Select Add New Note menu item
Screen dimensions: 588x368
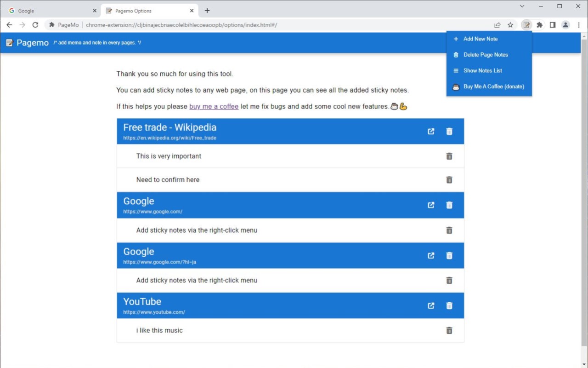[489, 39]
